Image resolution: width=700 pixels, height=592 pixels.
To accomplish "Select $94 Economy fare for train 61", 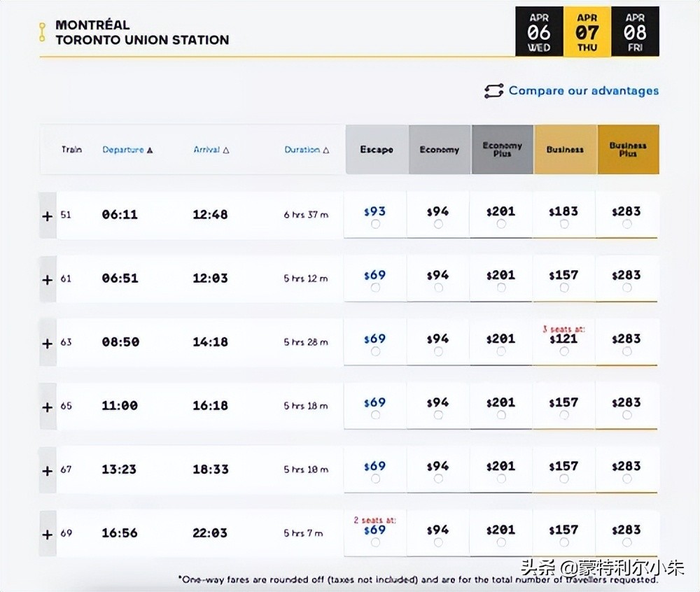I will pos(438,288).
